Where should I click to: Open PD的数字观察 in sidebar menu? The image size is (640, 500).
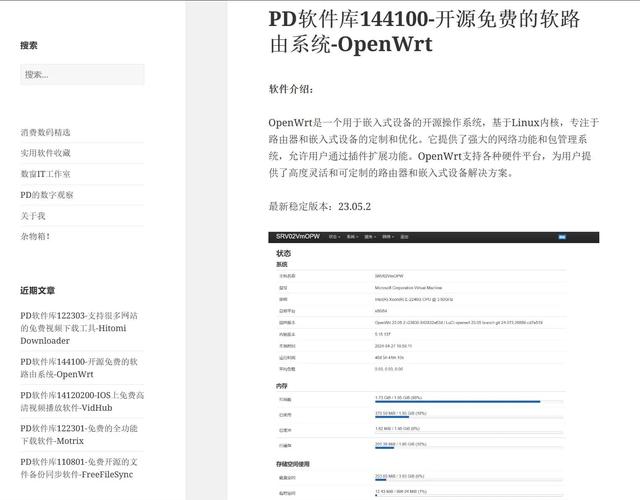click(x=47, y=195)
